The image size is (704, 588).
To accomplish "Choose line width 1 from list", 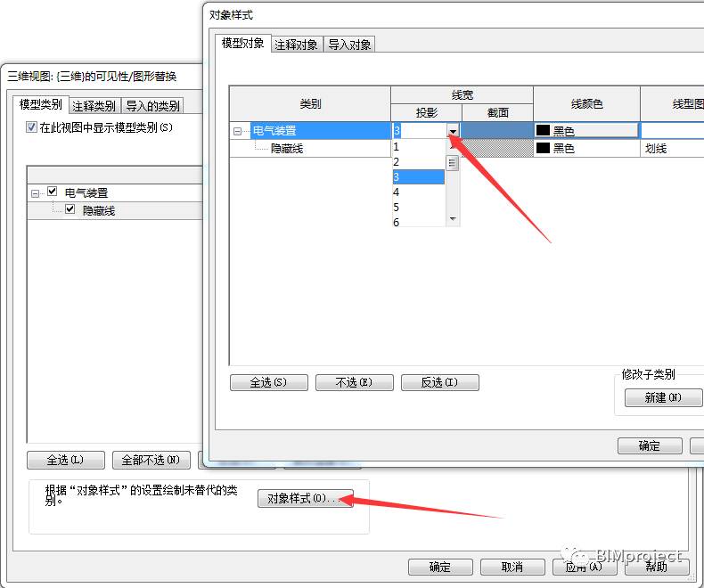I will coord(419,146).
